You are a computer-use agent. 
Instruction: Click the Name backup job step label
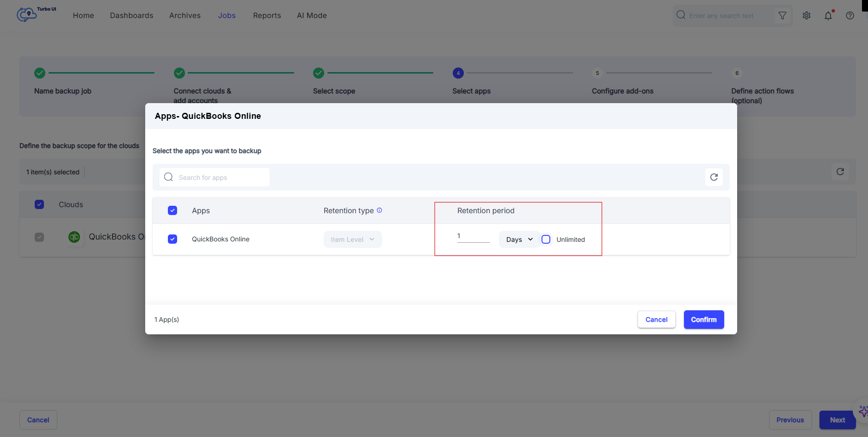63,91
